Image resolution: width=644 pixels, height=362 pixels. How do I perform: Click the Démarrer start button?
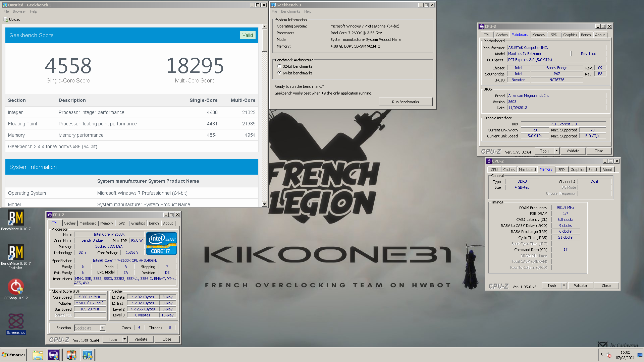14,355
